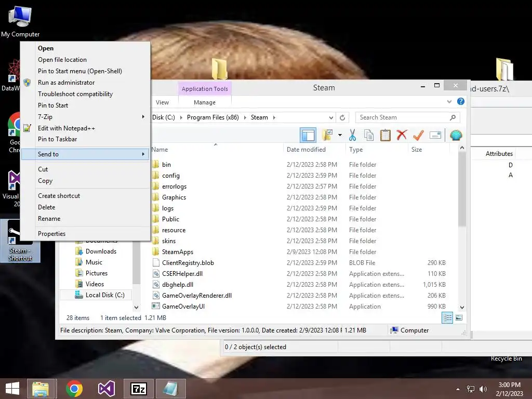Image resolution: width=532 pixels, height=399 pixels.
Task: Click the Email envelope toolbar icon
Action: [x=435, y=135]
